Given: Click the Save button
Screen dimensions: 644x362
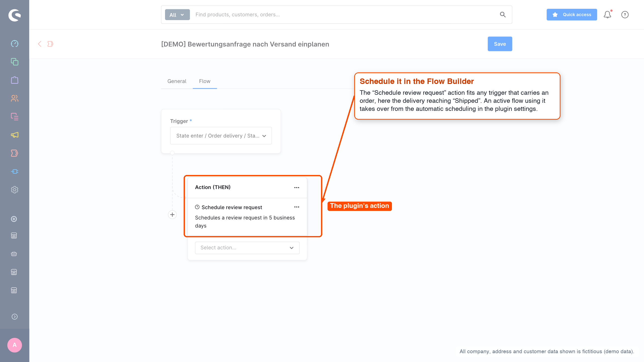Looking at the screenshot, I should [500, 44].
